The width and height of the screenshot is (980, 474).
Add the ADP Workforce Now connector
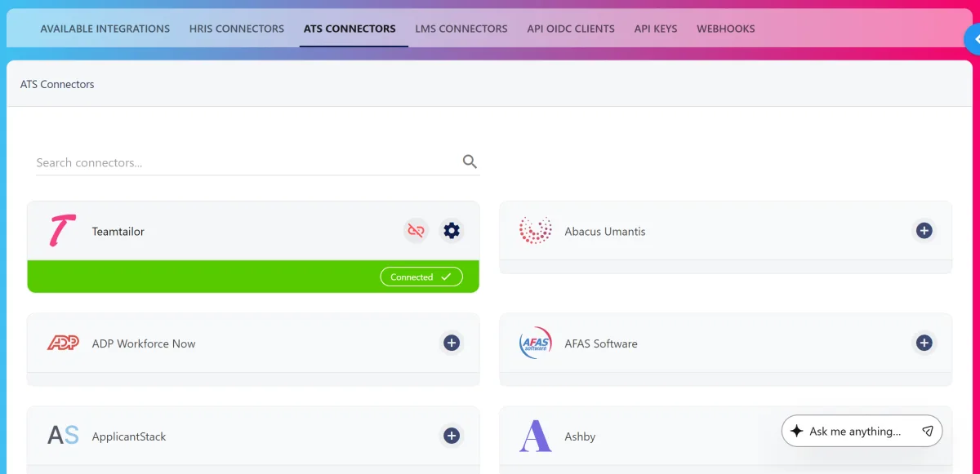click(x=452, y=343)
